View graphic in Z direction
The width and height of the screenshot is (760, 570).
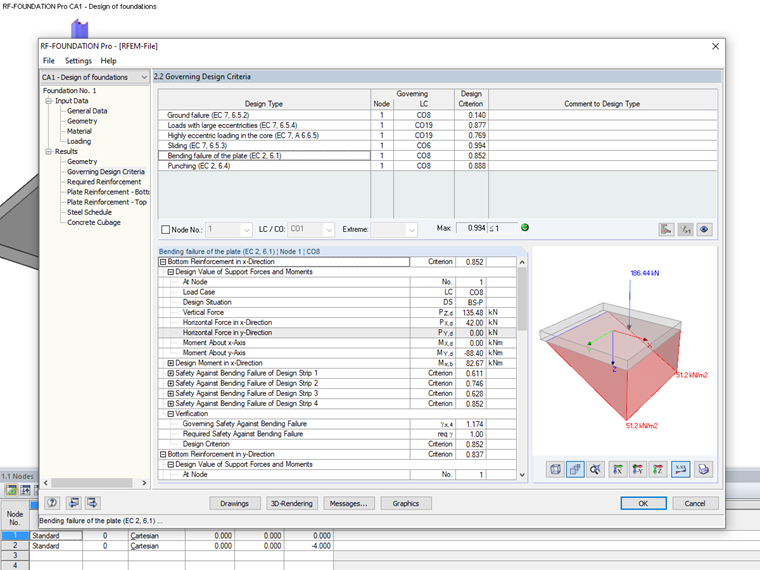click(658, 469)
